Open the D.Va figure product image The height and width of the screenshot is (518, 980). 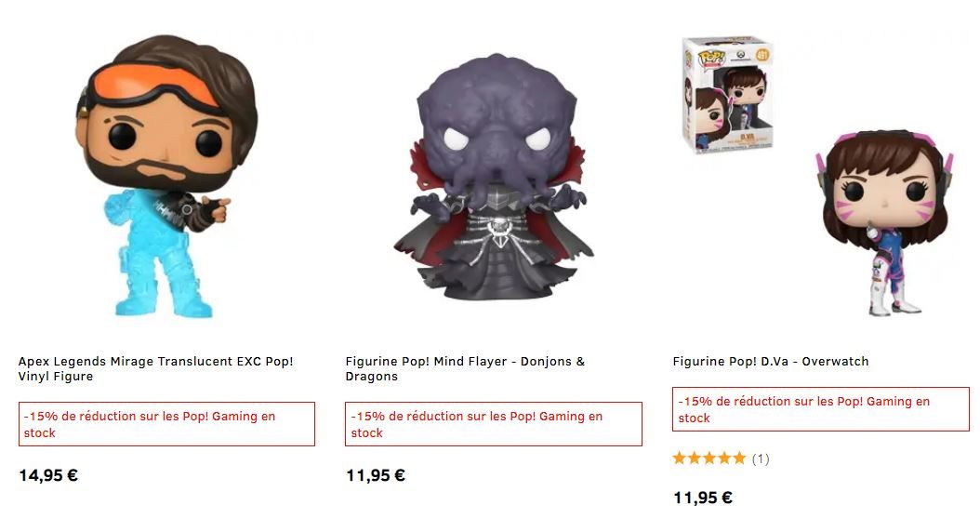(884, 222)
